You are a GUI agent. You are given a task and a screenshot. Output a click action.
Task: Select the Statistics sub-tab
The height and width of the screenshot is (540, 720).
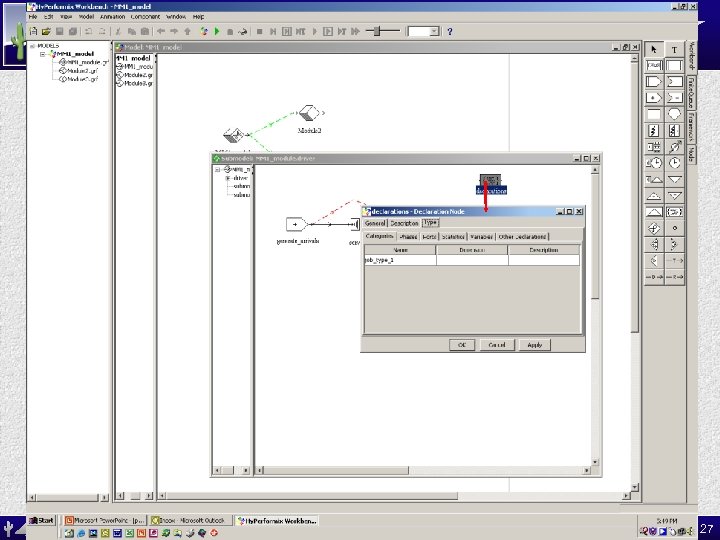[x=453, y=236]
